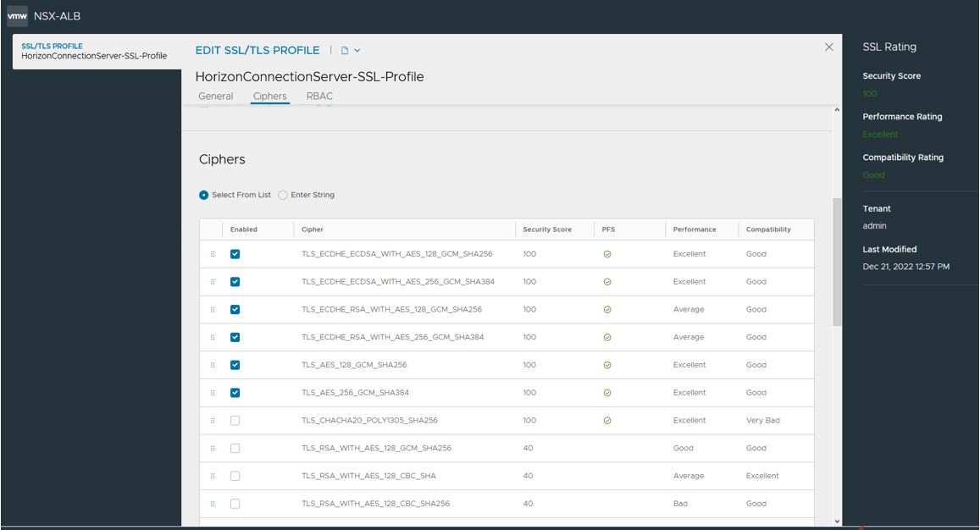Enable the TLS_RSA_WITH_AES_128_CBC_SHA cipher checkbox
The width and height of the screenshot is (980, 530).
click(235, 477)
